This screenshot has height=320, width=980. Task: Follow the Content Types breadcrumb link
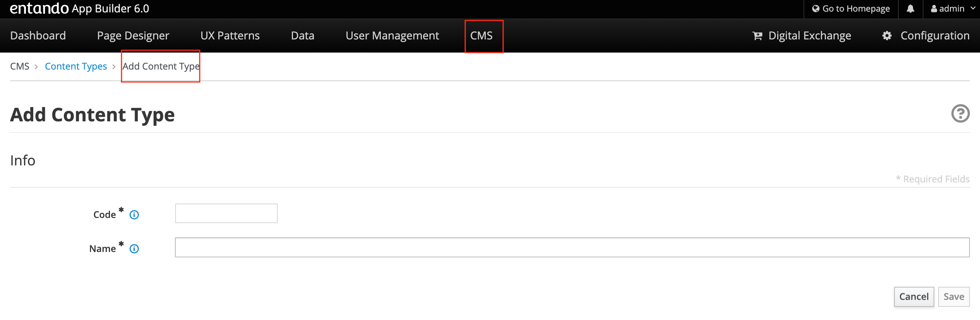point(76,66)
